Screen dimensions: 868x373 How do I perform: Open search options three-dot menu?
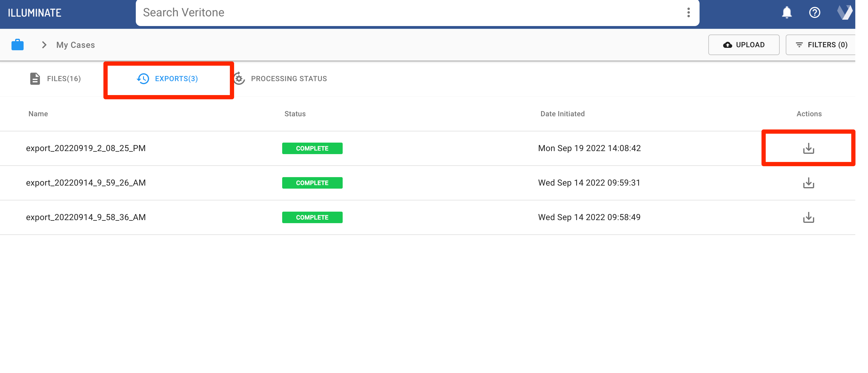688,12
